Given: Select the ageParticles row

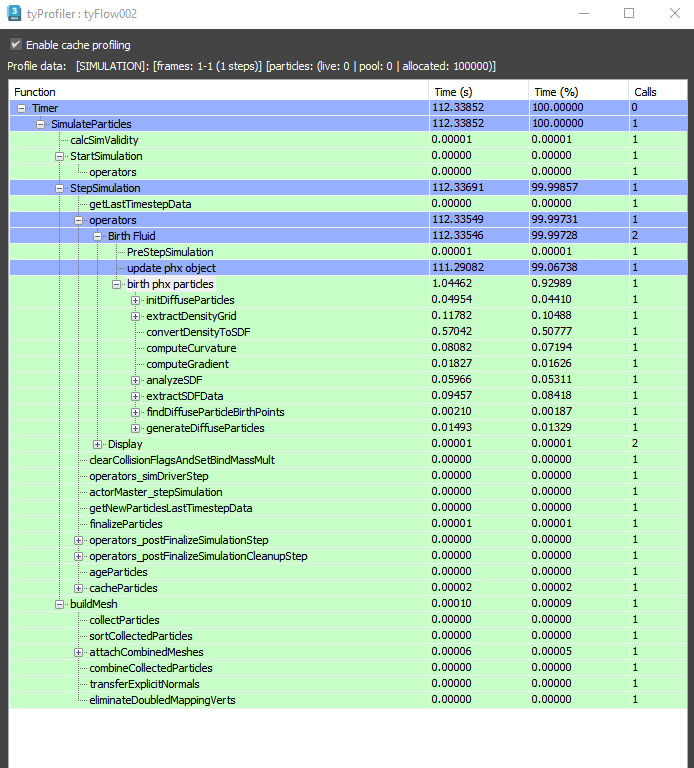Looking at the screenshot, I should tap(348, 572).
